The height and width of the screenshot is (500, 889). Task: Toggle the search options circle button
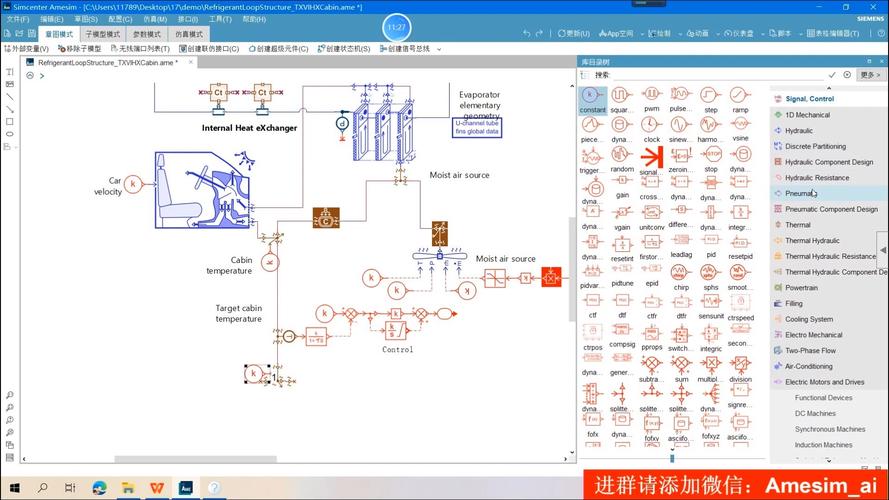[847, 75]
